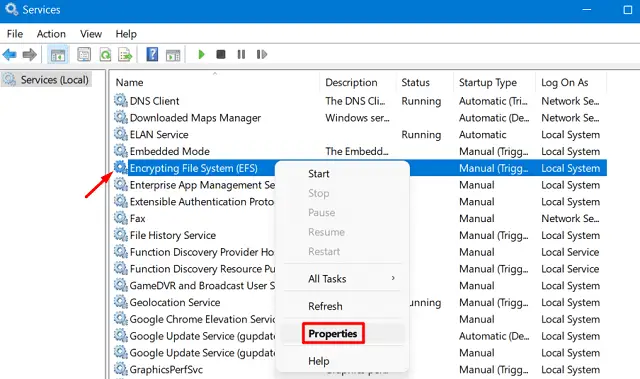The height and width of the screenshot is (379, 640).
Task: Select File History Service row
Action: 173,235
